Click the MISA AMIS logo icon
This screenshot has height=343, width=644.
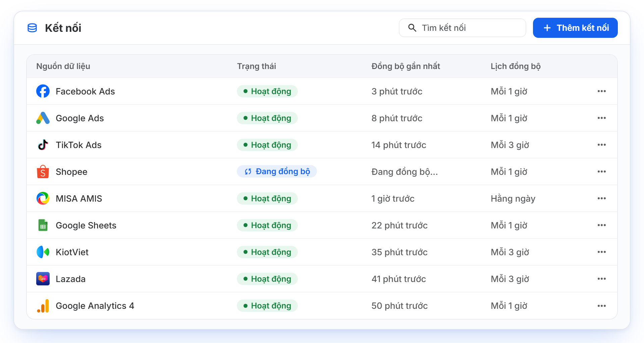coord(43,198)
